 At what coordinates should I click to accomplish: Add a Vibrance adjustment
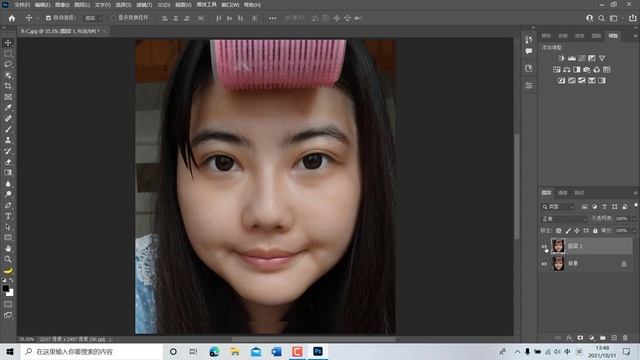click(602, 58)
